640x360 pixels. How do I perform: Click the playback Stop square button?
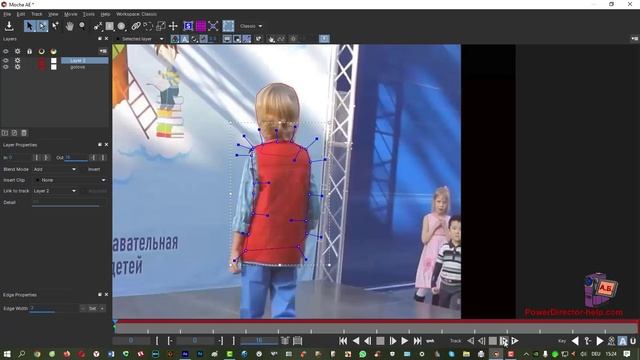(380, 340)
